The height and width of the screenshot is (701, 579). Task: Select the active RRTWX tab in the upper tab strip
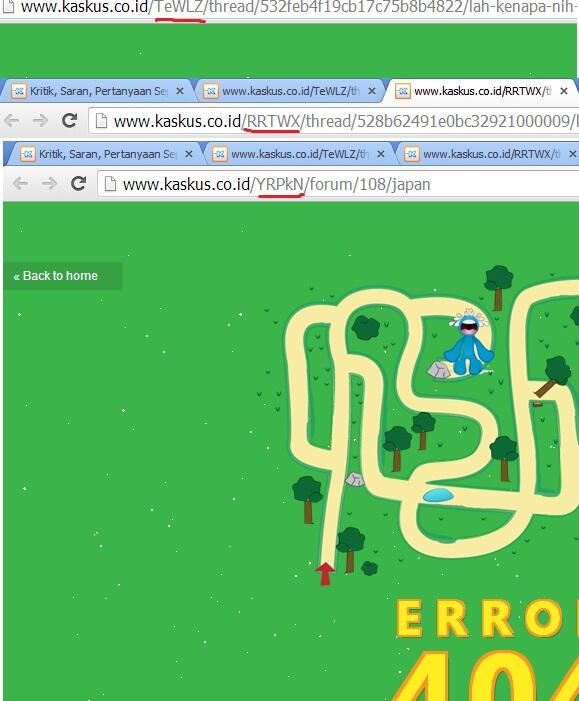pos(483,91)
